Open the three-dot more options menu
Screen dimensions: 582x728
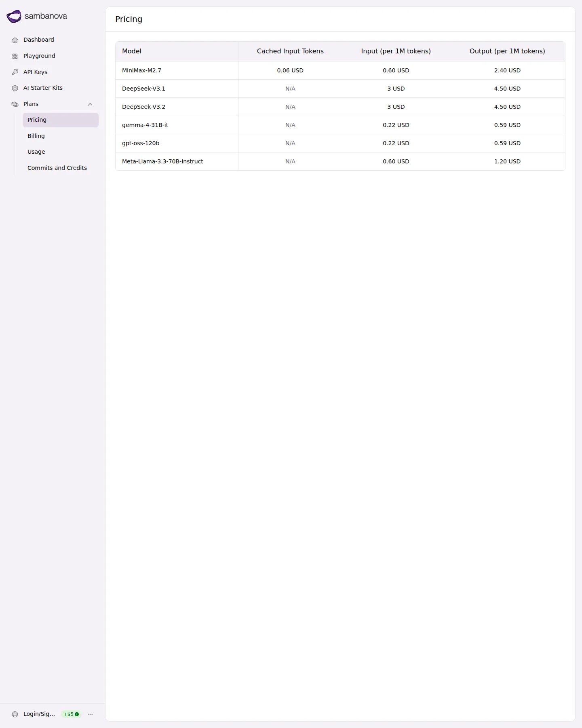[x=90, y=714]
